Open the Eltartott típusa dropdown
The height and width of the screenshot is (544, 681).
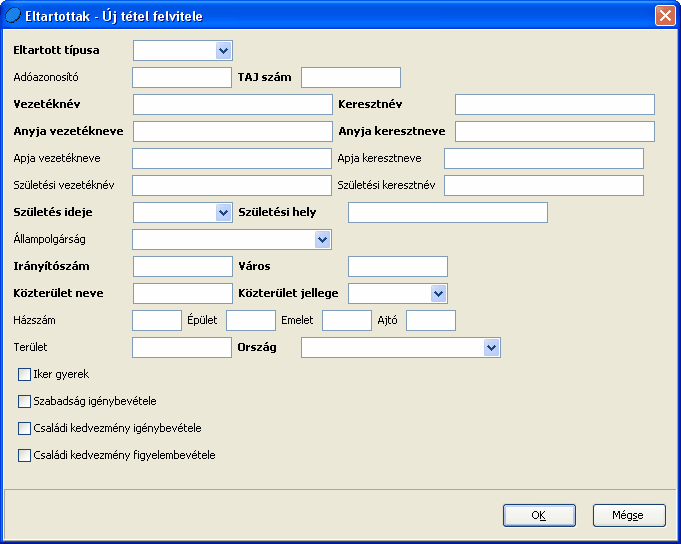click(x=223, y=51)
